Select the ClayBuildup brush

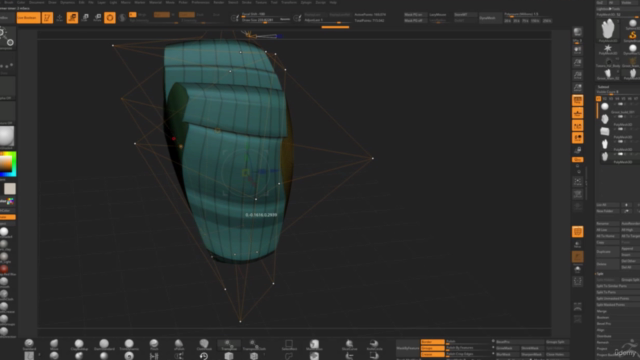(79, 345)
